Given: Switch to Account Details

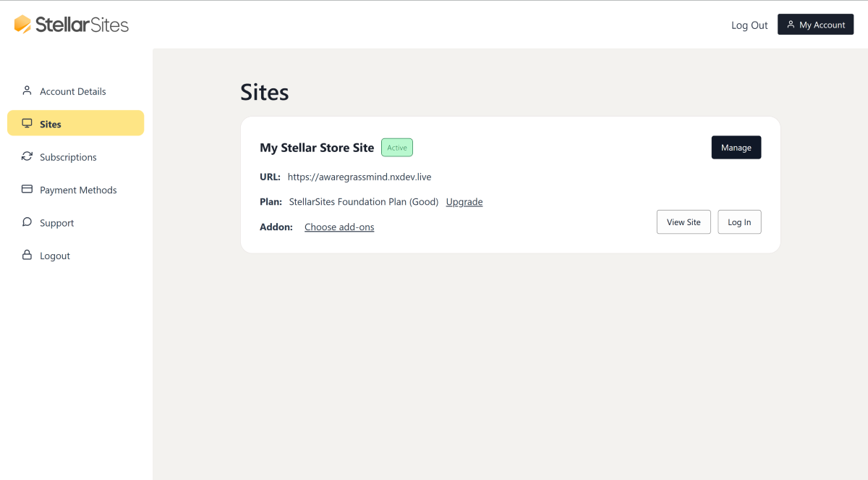Looking at the screenshot, I should [73, 90].
